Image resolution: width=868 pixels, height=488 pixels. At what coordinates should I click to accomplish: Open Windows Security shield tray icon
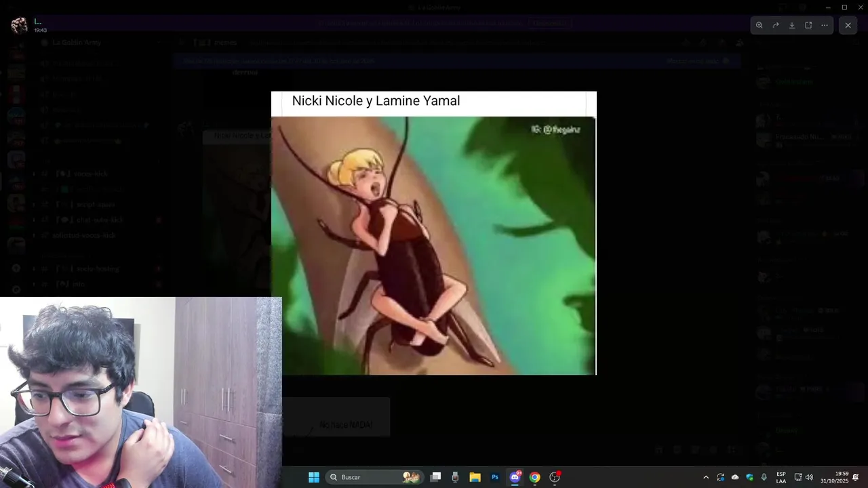coord(749,477)
